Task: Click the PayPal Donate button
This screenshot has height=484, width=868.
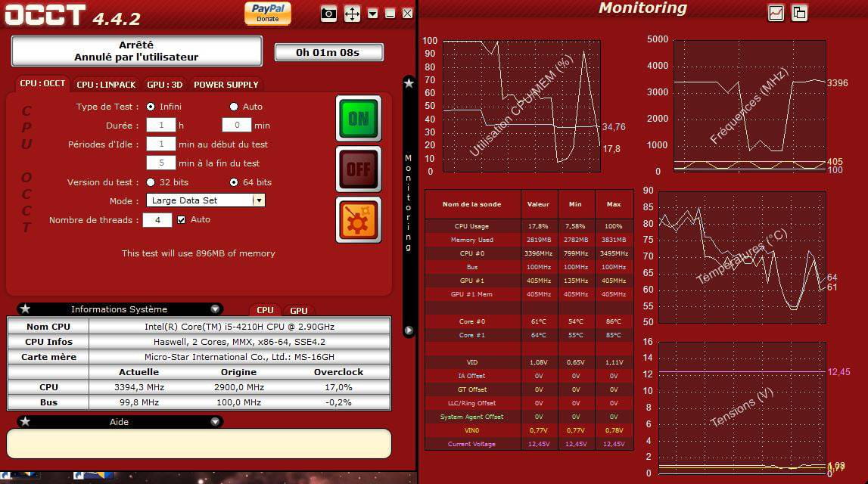Action: (x=268, y=14)
